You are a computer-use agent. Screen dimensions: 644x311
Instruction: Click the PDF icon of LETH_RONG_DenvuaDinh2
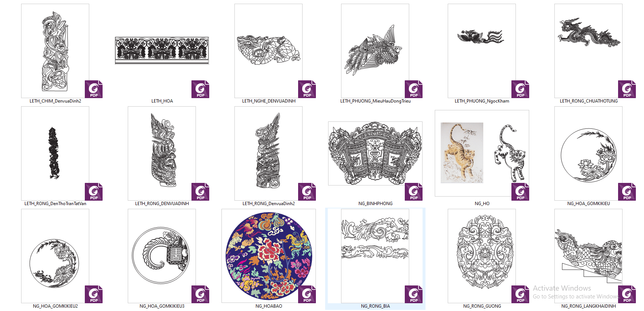coord(307,192)
